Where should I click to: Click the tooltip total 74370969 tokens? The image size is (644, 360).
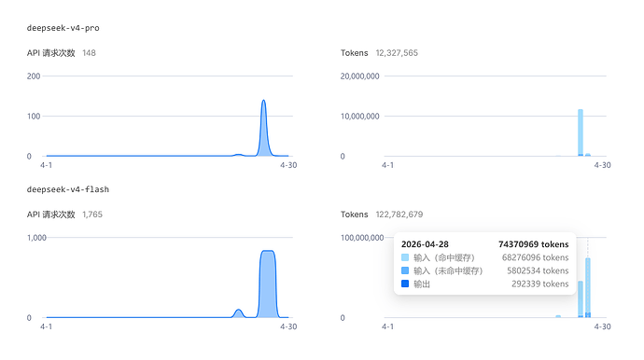[534, 244]
